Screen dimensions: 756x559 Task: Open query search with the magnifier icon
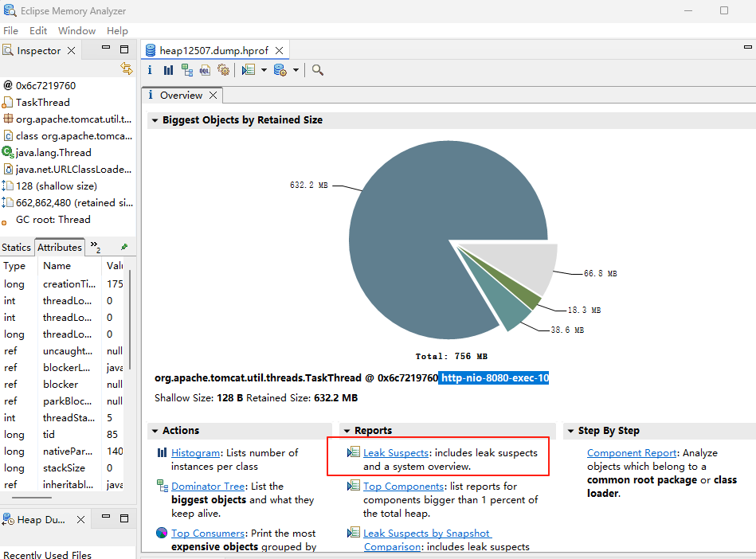point(317,69)
